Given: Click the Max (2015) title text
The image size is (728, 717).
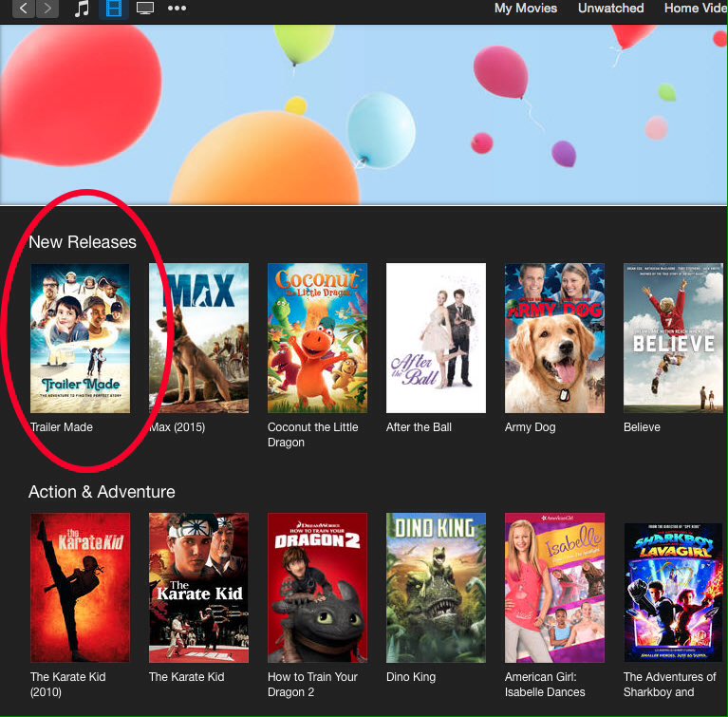Looking at the screenshot, I should point(177,427).
